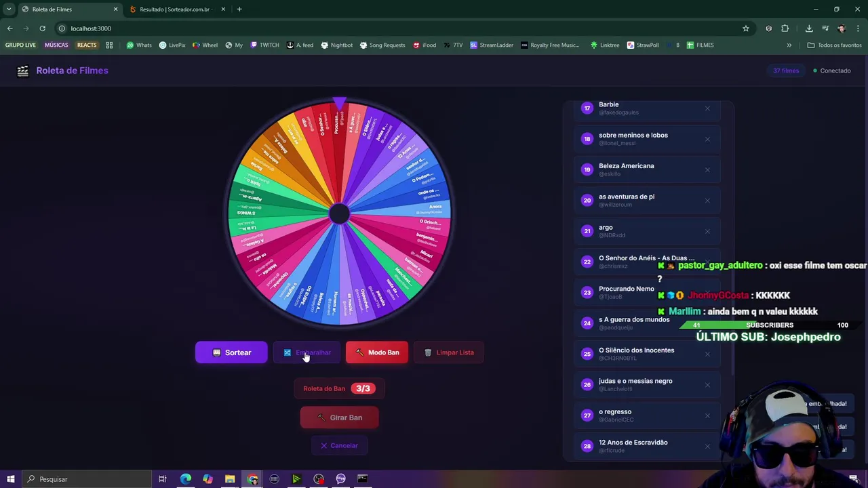Open the StreamLadder bookmark
This screenshot has width=868, height=488.
pos(492,45)
